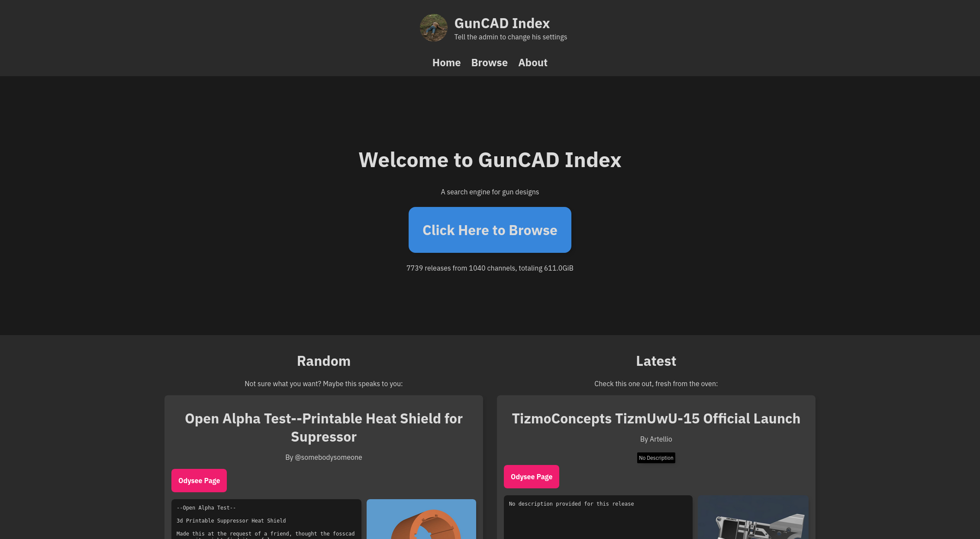This screenshot has height=539, width=980.
Task: Click 'Not sure what you want?' text
Action: 283,384
